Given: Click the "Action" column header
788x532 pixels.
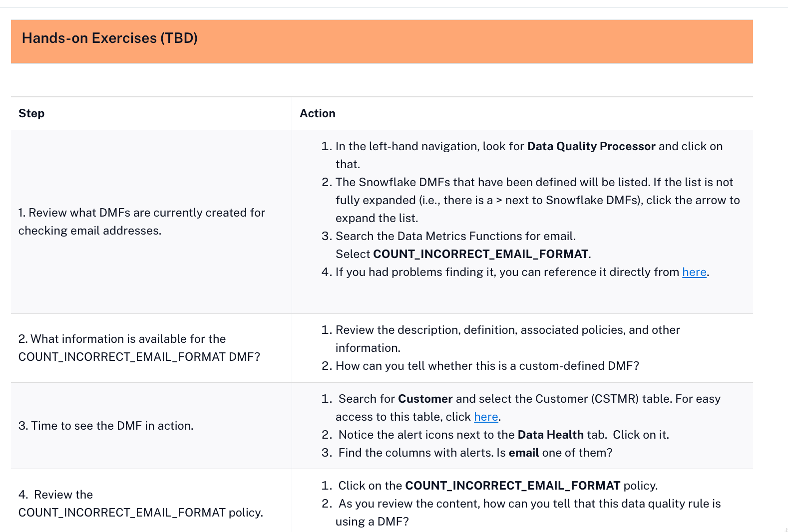Looking at the screenshot, I should [318, 113].
